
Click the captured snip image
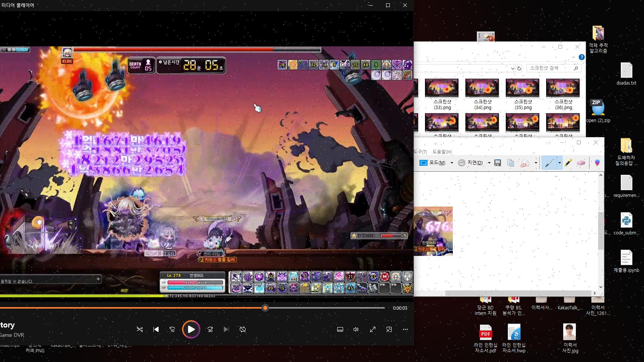(x=433, y=231)
